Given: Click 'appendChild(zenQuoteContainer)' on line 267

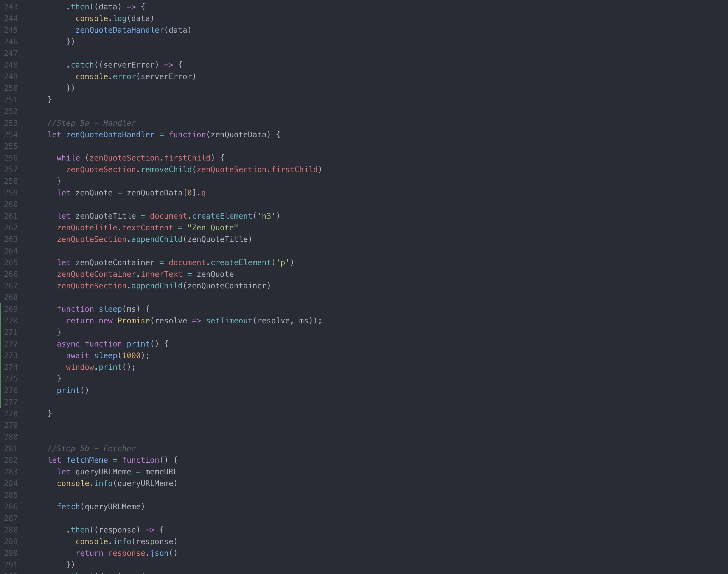Looking at the screenshot, I should [x=201, y=286].
